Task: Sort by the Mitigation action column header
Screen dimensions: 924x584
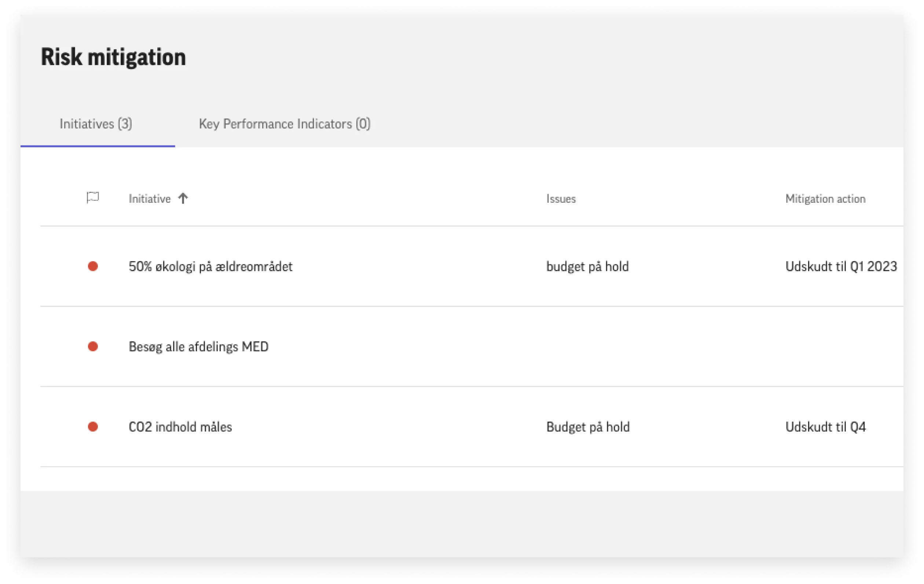Action: click(825, 199)
